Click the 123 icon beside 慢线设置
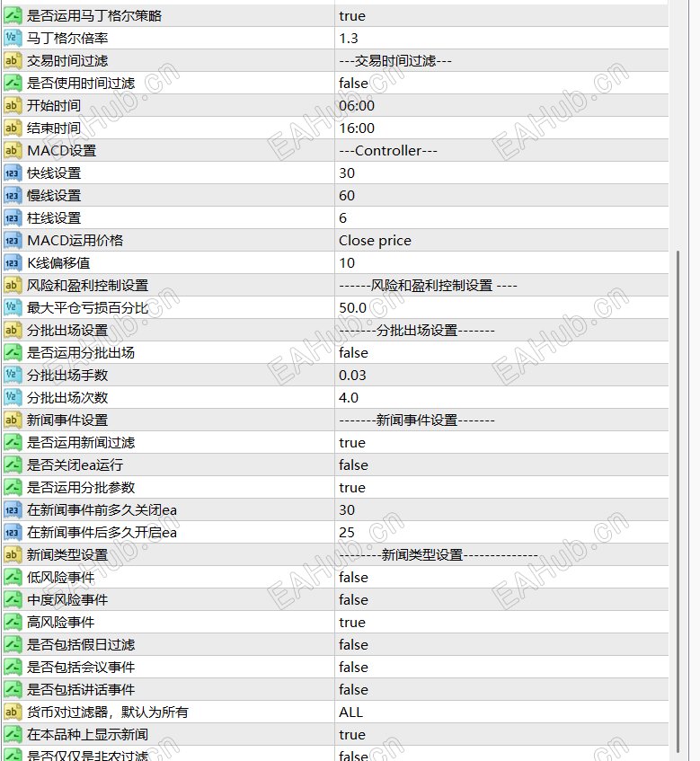The height and width of the screenshot is (761, 700). [x=13, y=196]
